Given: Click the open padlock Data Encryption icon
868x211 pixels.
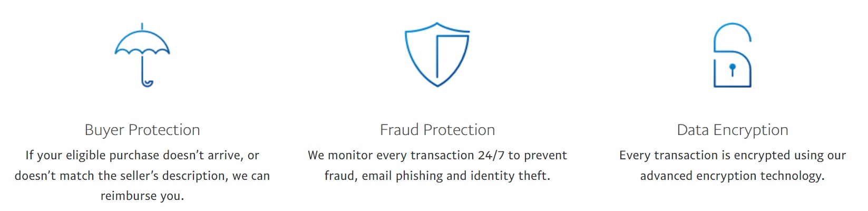Looking at the screenshot, I should point(732,55).
